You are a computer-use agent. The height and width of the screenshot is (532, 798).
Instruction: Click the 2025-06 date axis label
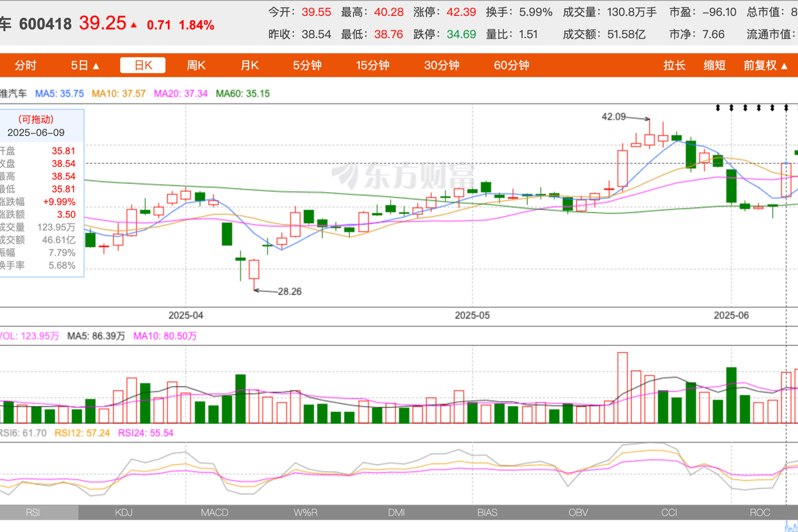[731, 316]
